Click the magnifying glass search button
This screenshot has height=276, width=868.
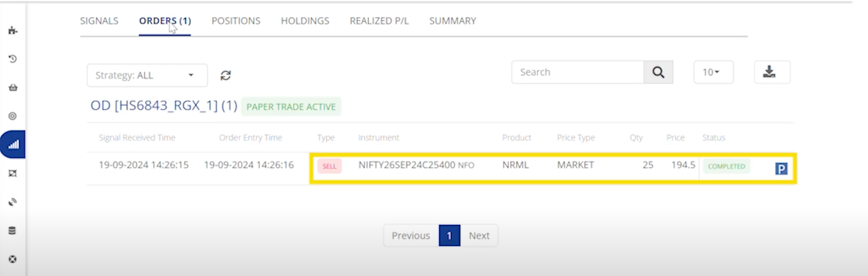click(658, 72)
